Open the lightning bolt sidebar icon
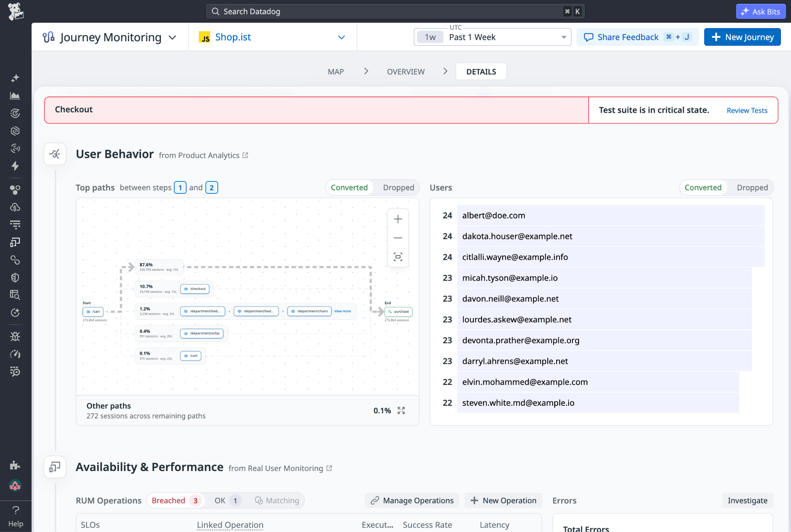Screen dimensions: 791x532 click(x=15, y=166)
